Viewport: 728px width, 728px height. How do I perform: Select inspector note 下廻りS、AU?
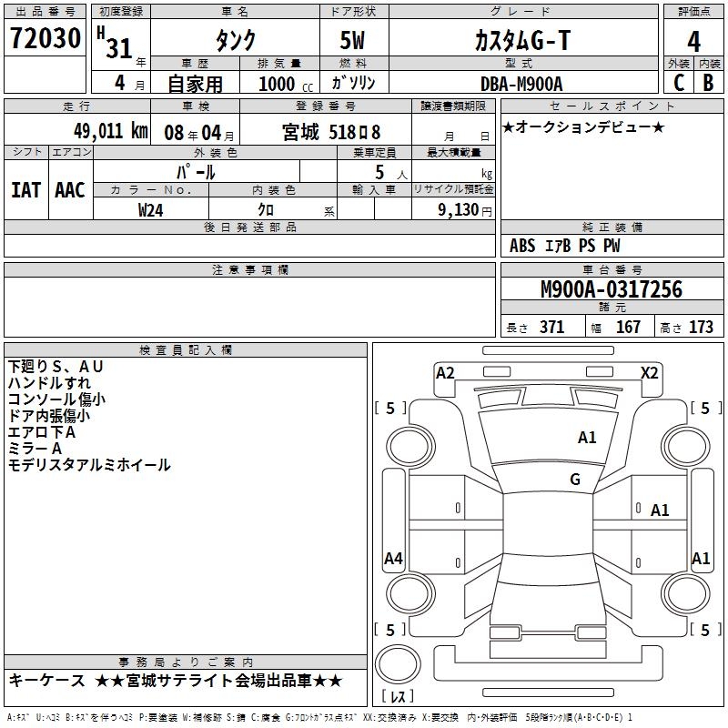point(56,367)
